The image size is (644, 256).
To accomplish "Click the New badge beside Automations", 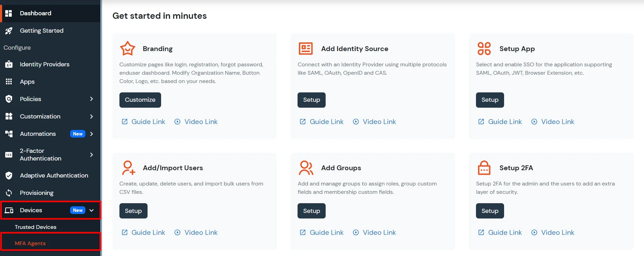I will [78, 134].
